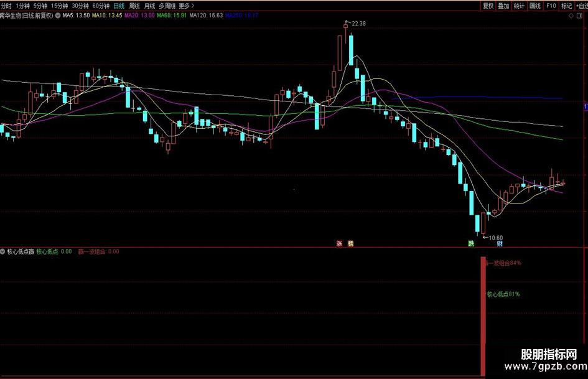Click the red 涨 event marker

(339, 243)
